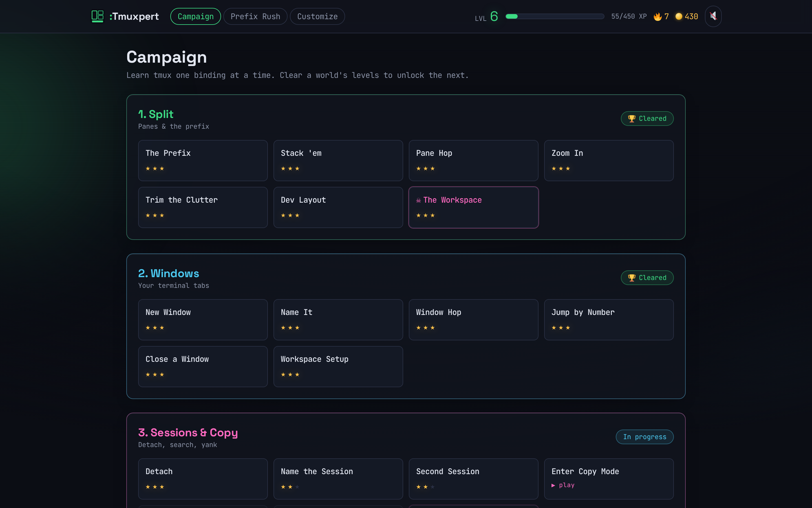Image resolution: width=812 pixels, height=508 pixels.
Task: Click the 'Panes & the prefix' subtitle
Action: tap(173, 126)
